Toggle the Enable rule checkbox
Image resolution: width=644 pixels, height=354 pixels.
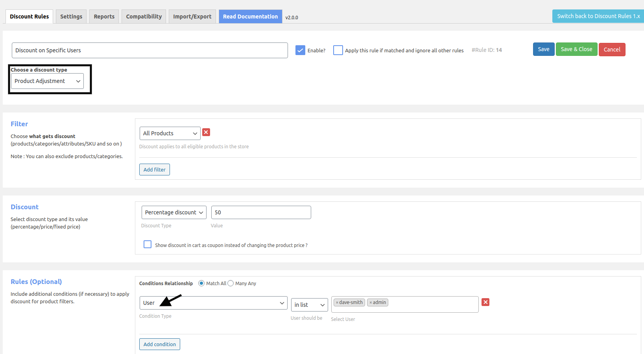click(x=300, y=50)
